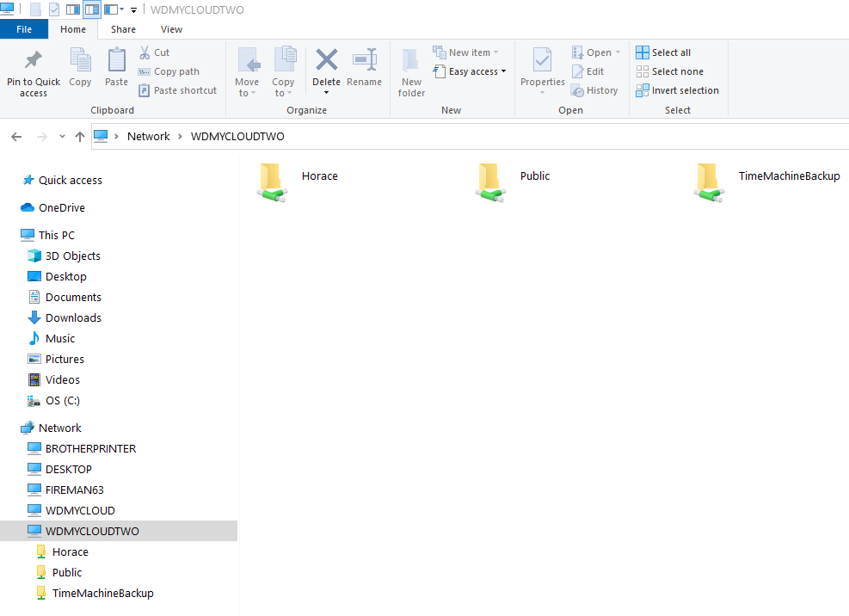The width and height of the screenshot is (849, 616).
Task: Click Copy path in ribbon
Action: (x=169, y=71)
